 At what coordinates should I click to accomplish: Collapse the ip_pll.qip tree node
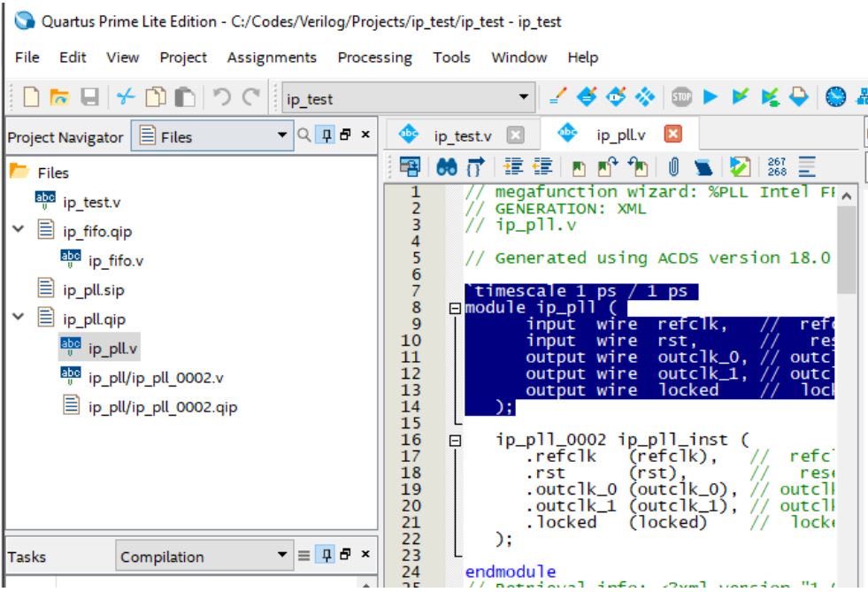(x=19, y=316)
